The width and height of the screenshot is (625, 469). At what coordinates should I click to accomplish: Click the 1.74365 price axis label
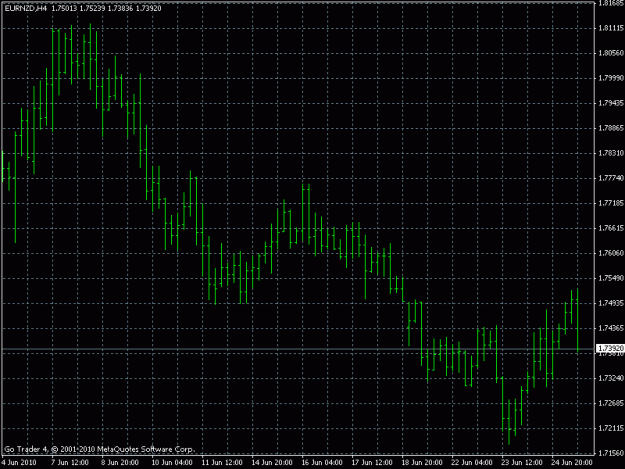(x=611, y=328)
